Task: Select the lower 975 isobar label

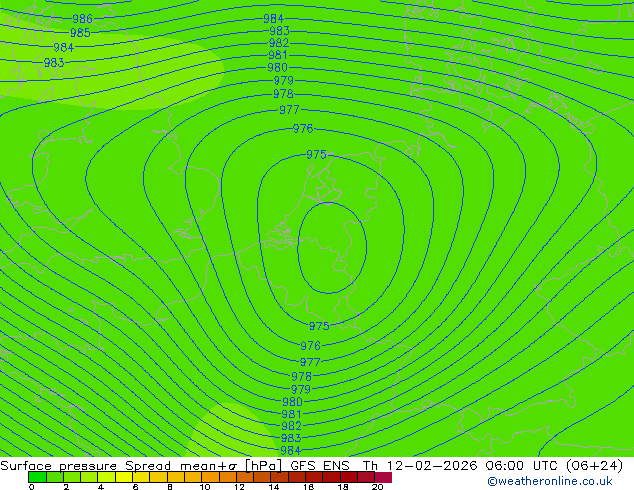Action: click(x=319, y=326)
